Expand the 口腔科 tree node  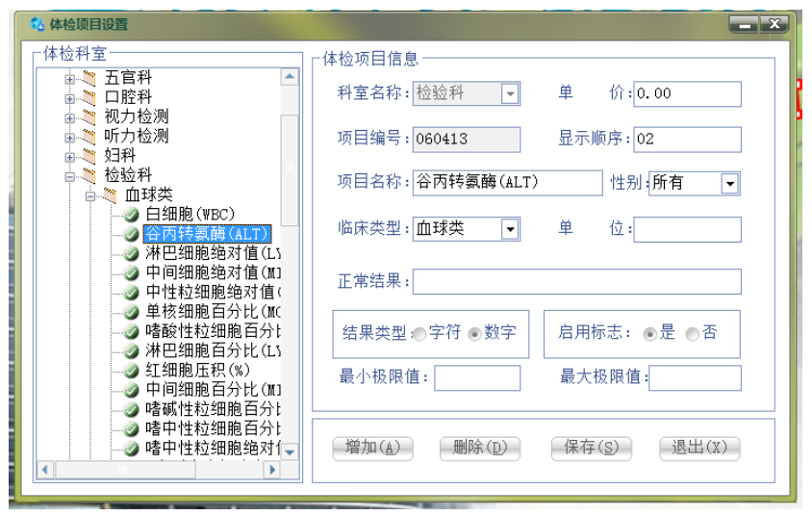pos(69,98)
